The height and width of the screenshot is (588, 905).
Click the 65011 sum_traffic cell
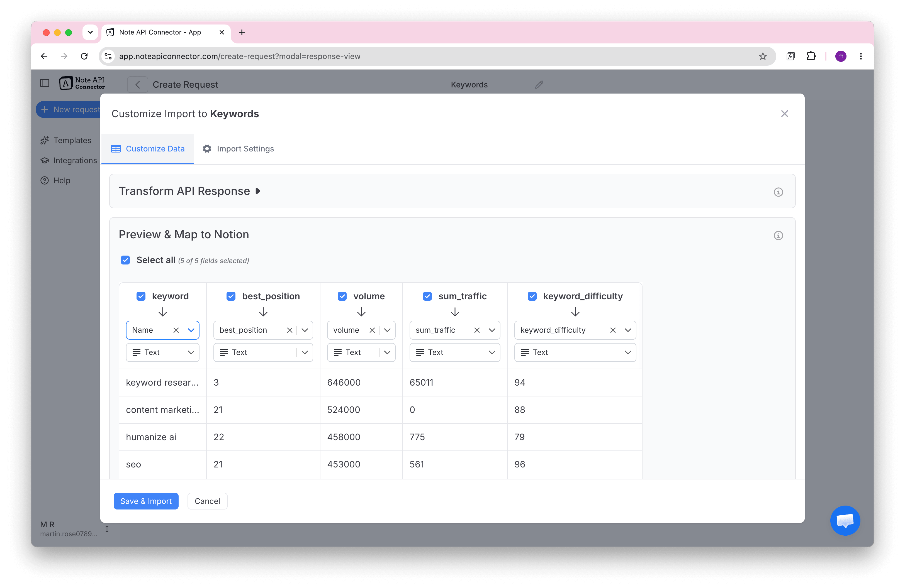coord(454,383)
